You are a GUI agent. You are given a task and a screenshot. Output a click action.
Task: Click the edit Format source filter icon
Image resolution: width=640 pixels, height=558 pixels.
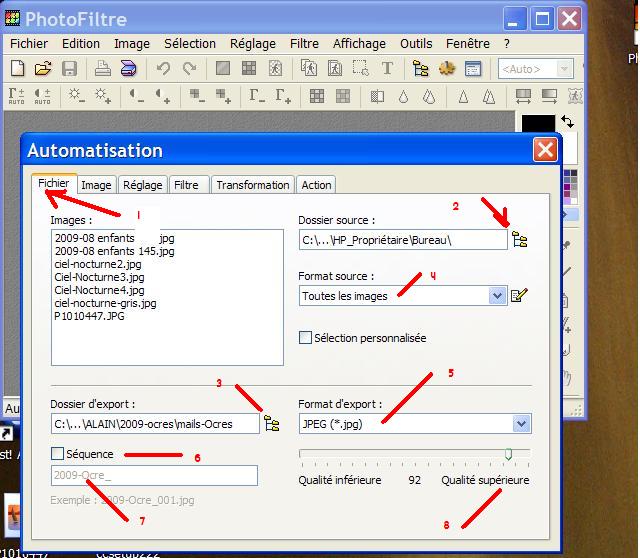tap(519, 295)
